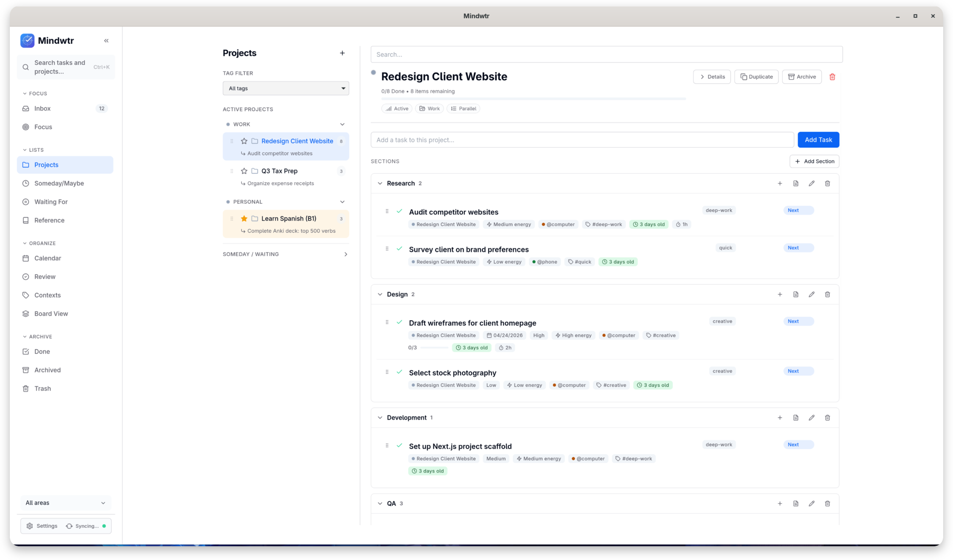The width and height of the screenshot is (953, 560).
Task: Focus the project Search field
Action: pyautogui.click(x=606, y=55)
